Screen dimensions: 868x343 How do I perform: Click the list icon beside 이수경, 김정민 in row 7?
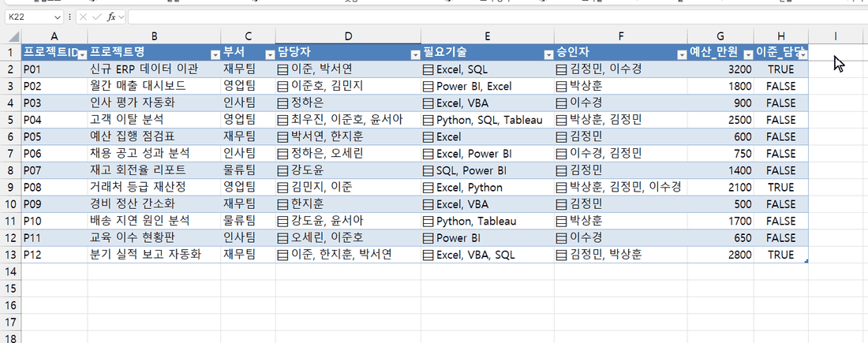coord(561,154)
